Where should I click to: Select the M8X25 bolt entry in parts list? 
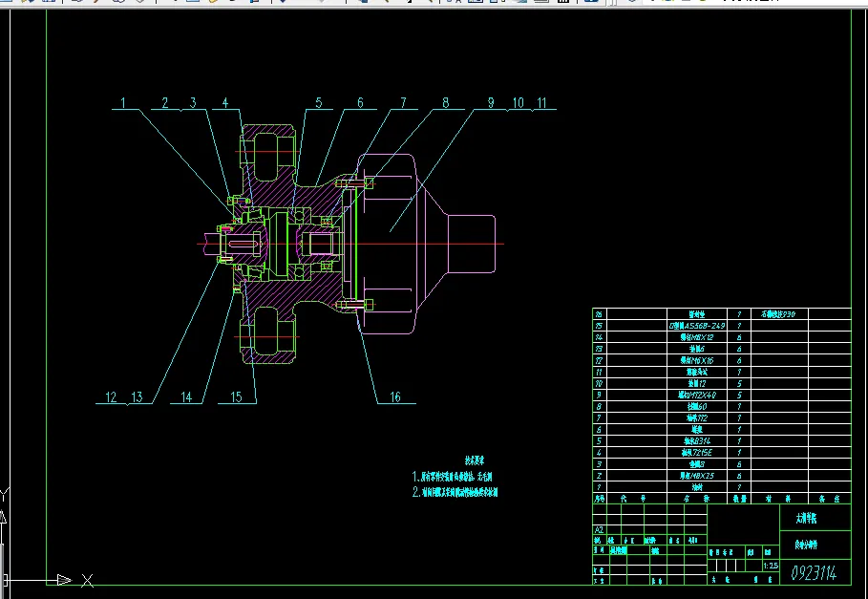pos(697,476)
